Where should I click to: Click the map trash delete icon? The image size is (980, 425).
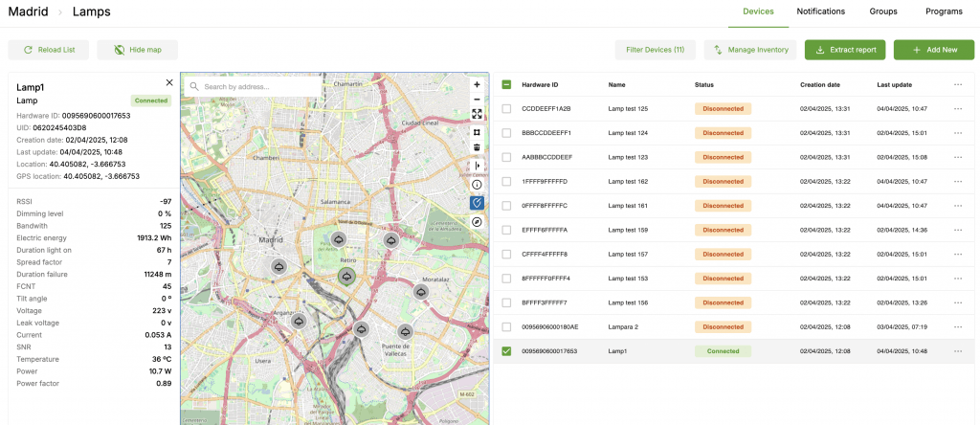477,147
